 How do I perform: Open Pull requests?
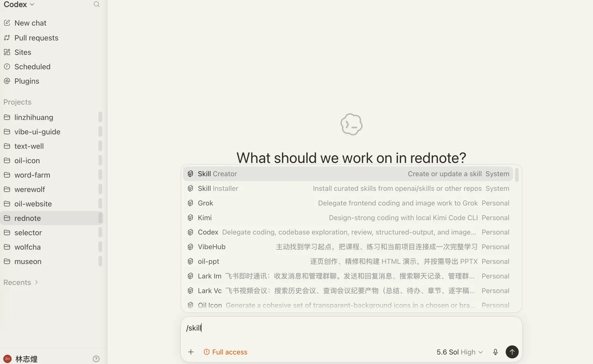pyautogui.click(x=52, y=38)
